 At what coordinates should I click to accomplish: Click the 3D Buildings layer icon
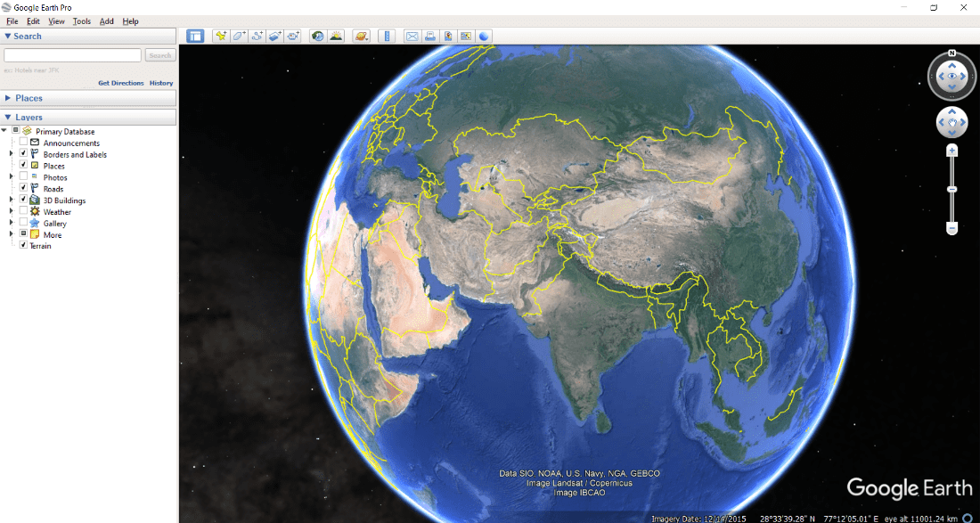tap(35, 200)
